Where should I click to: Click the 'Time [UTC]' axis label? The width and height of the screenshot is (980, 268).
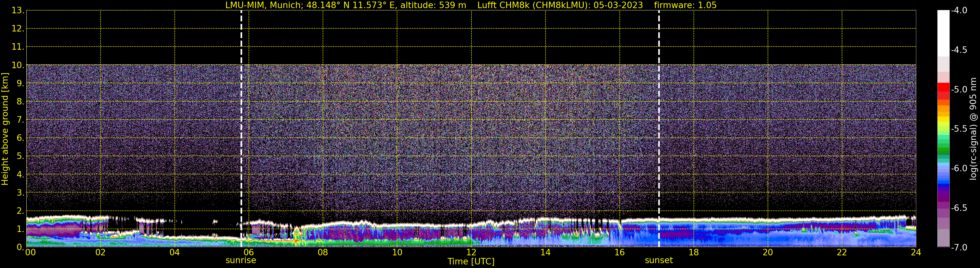click(471, 261)
